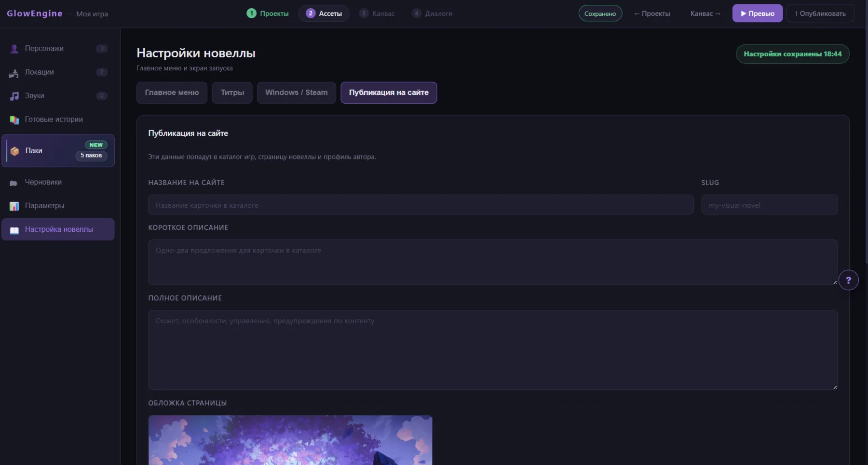The width and height of the screenshot is (868, 465).
Task: Launch the Превью button
Action: tap(758, 13)
